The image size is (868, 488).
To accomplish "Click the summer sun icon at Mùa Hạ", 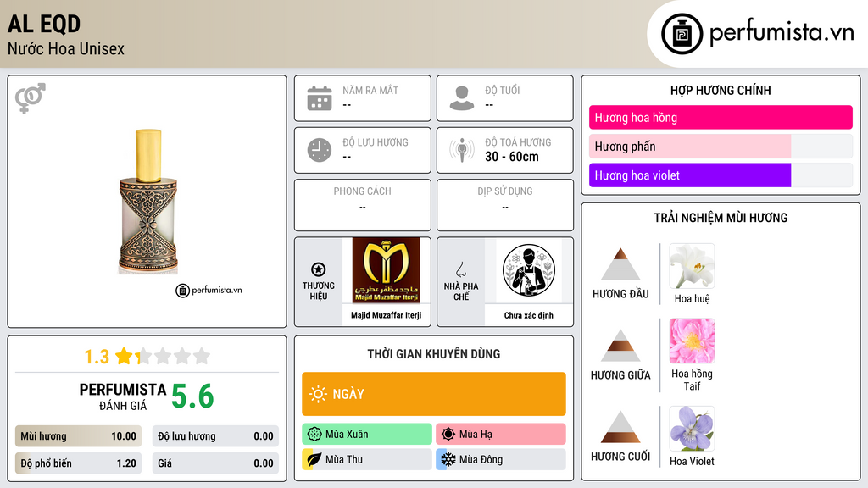I will [x=448, y=435].
